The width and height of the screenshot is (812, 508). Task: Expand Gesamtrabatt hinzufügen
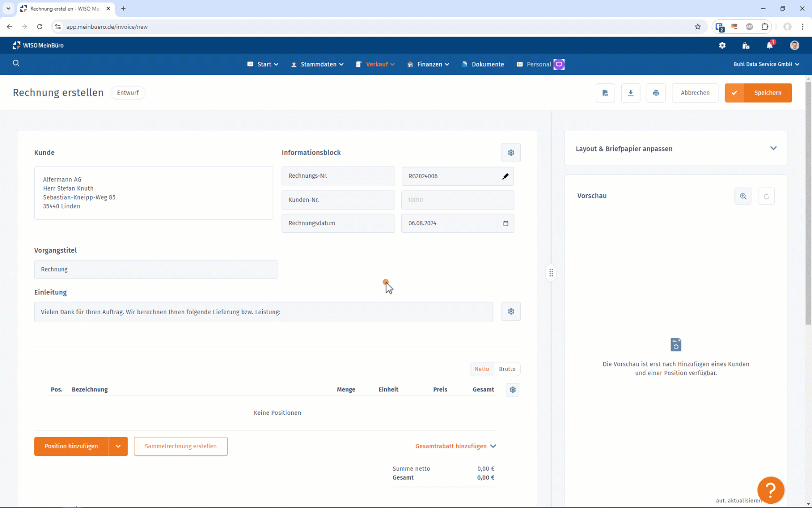455,446
